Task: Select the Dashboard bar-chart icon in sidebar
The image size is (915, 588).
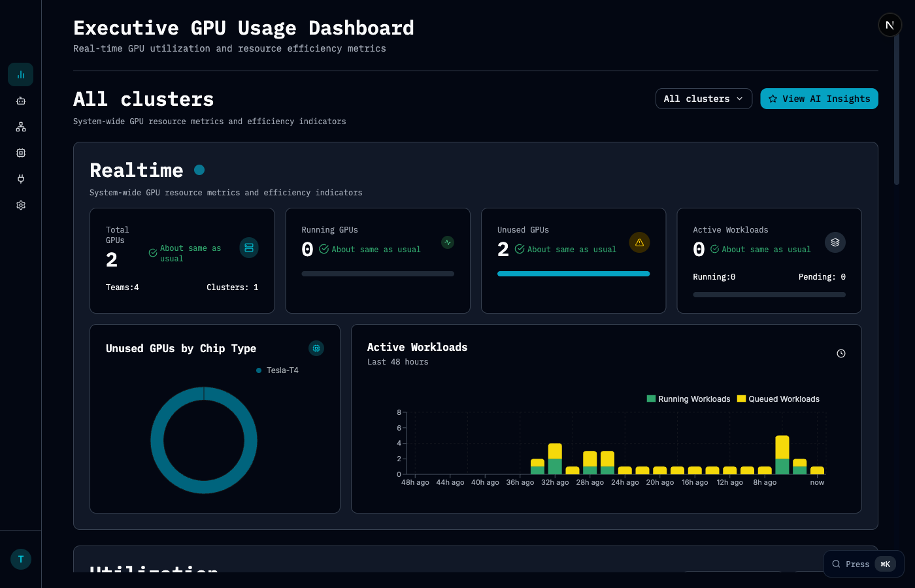Action: pos(20,74)
